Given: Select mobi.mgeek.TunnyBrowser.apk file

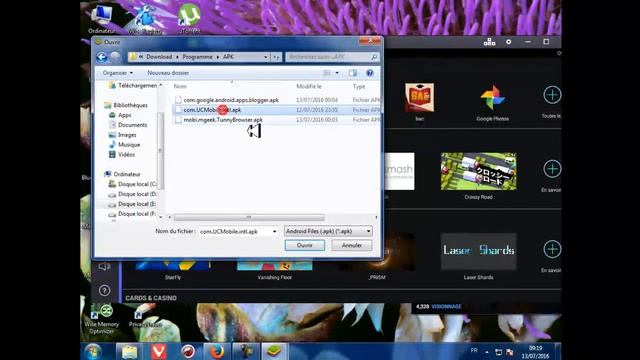Looking at the screenshot, I should pyautogui.click(x=223, y=120).
